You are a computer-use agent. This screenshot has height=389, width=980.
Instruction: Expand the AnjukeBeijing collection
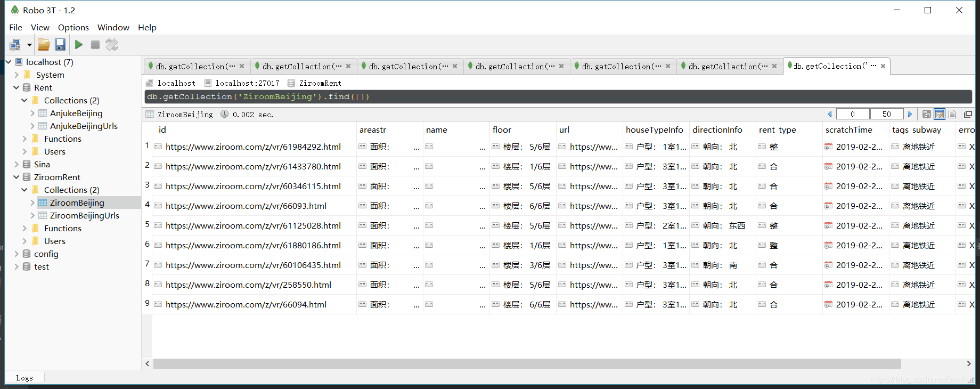(x=32, y=113)
